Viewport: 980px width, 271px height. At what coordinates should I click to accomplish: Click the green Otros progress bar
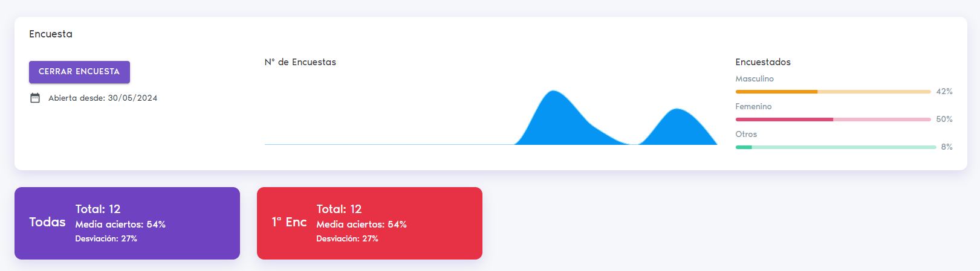[835, 147]
